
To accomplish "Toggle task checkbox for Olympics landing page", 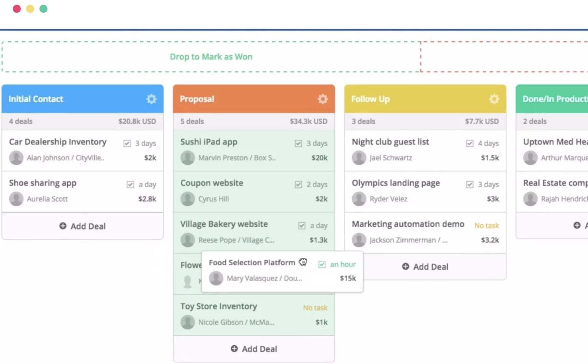I will (469, 184).
